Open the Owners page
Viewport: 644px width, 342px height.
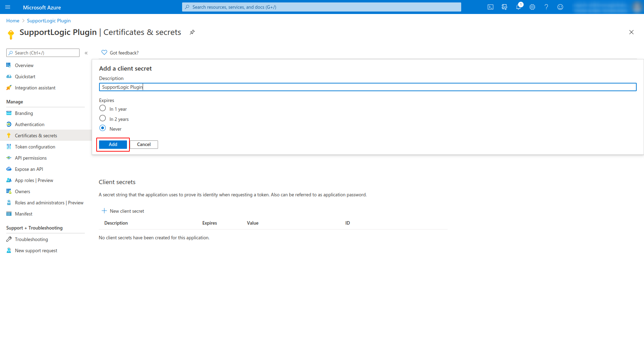(22, 191)
